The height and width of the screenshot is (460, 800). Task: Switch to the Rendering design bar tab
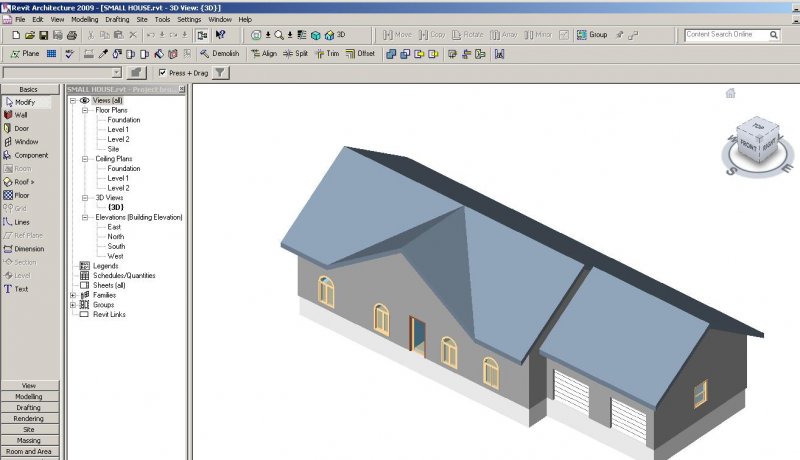[29, 418]
